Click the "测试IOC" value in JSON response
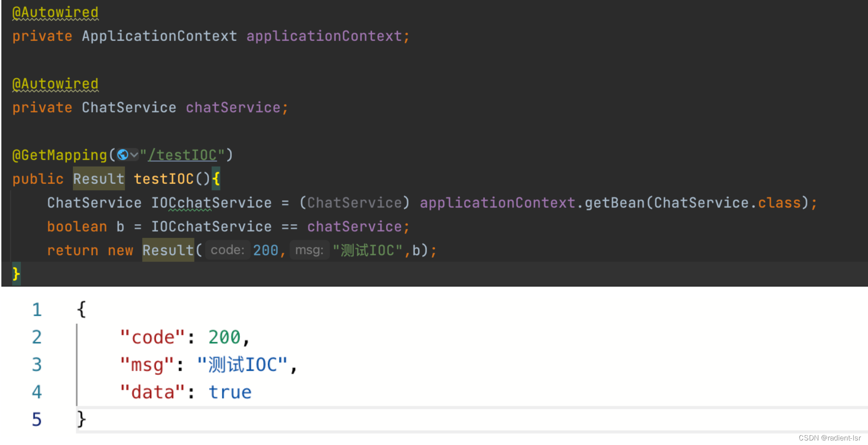Viewport: 868px width, 445px height. point(242,364)
